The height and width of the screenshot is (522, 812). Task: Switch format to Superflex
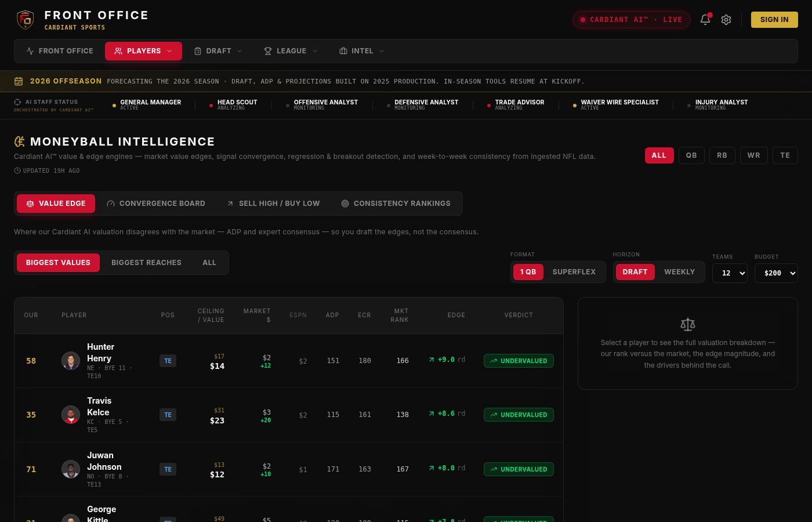coord(574,272)
